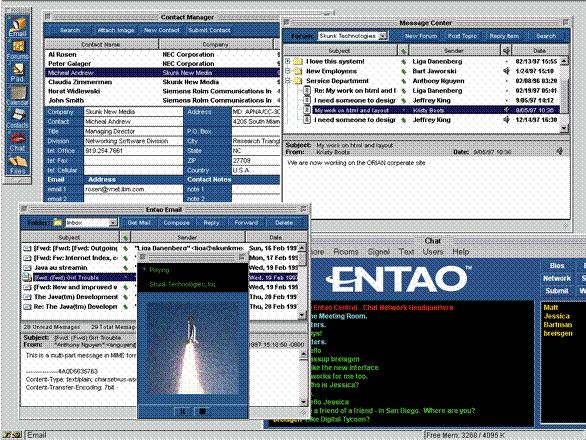Open the Calendar launcher icon

tap(17, 96)
